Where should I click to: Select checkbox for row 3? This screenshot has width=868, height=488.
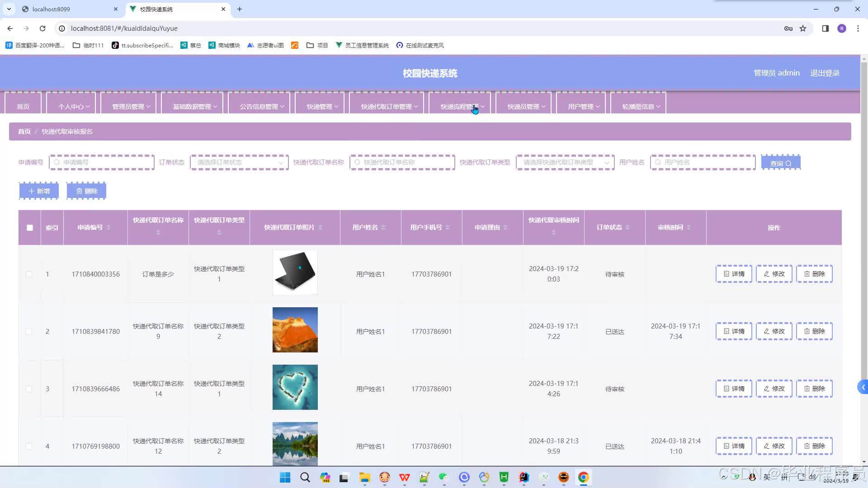pos(29,389)
